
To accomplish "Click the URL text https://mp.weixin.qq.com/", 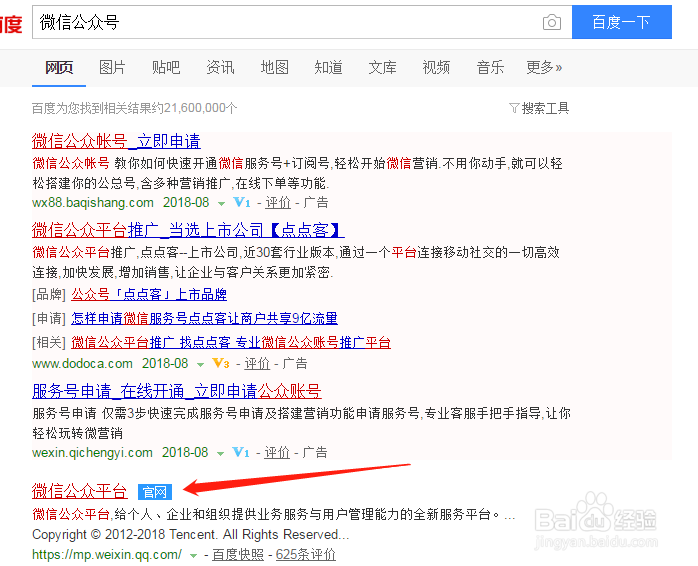I will [107, 554].
